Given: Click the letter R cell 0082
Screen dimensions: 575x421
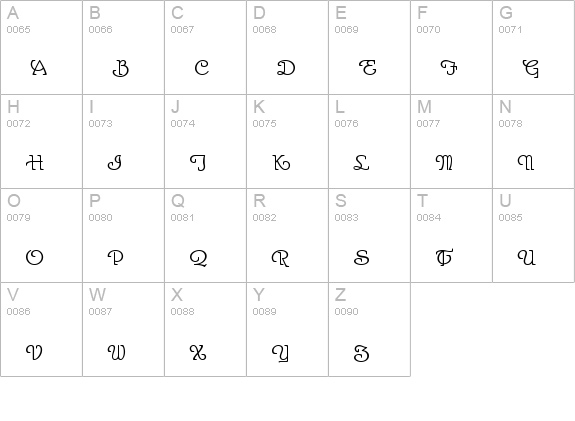Looking at the screenshot, I should tap(288, 235).
